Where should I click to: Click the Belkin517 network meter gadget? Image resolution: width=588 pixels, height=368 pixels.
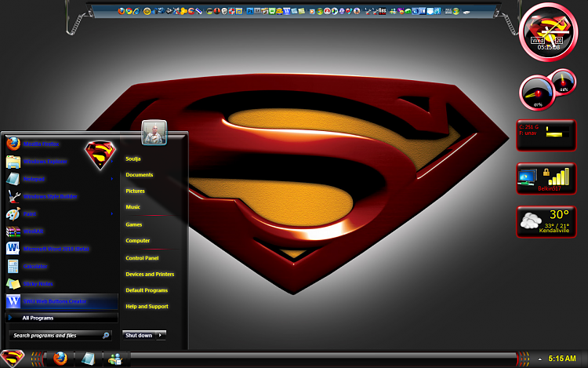546,179
